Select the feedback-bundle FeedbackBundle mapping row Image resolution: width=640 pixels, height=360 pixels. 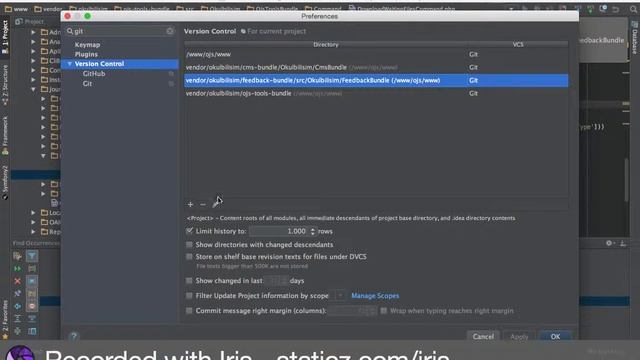click(x=376, y=80)
